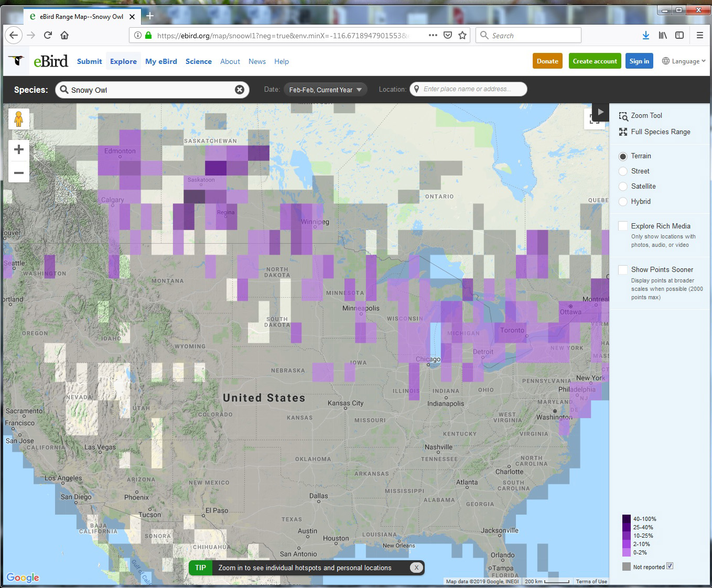Screen dimensions: 712x588
Task: Click the location search field
Action: (x=468, y=89)
